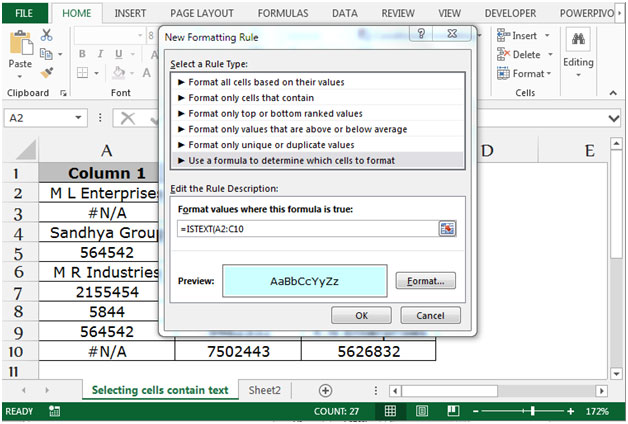Click the Paste clipboard icon
Image resolution: width=628 pixels, height=424 pixels.
point(21,43)
